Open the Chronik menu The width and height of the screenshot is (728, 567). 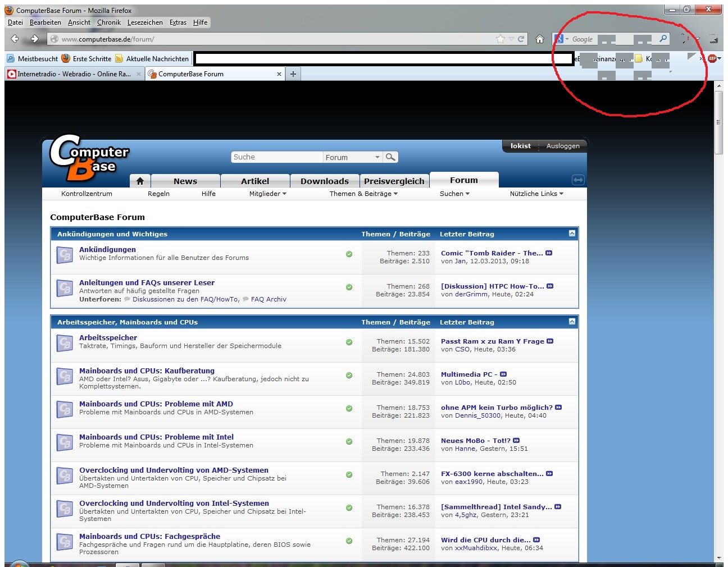tap(109, 22)
